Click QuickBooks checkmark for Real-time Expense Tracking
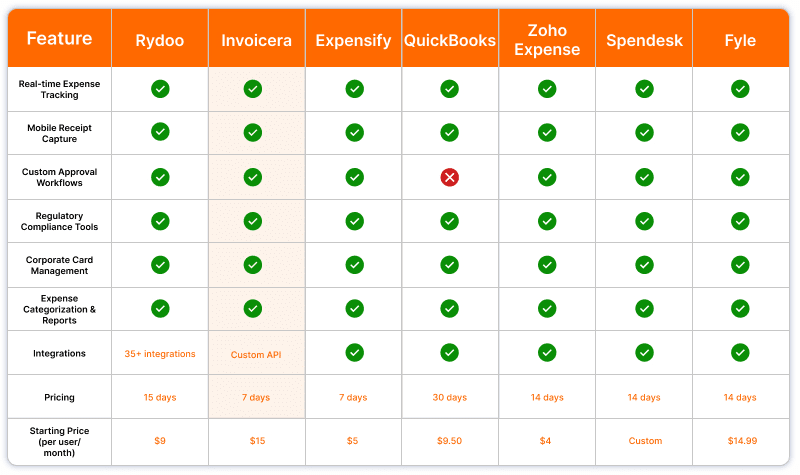Screen dimensions: 800x475 [x=449, y=89]
